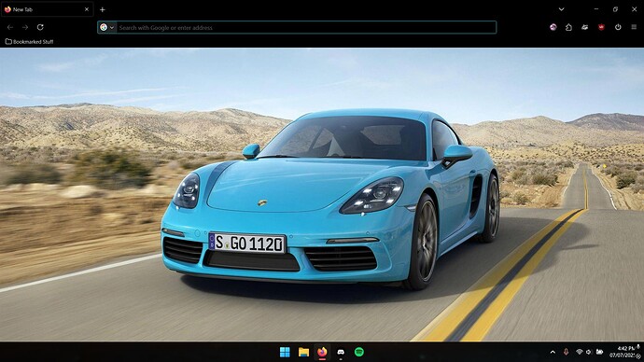The height and width of the screenshot is (362, 644).
Task: Open the Windows Start menu
Action: [285, 352]
